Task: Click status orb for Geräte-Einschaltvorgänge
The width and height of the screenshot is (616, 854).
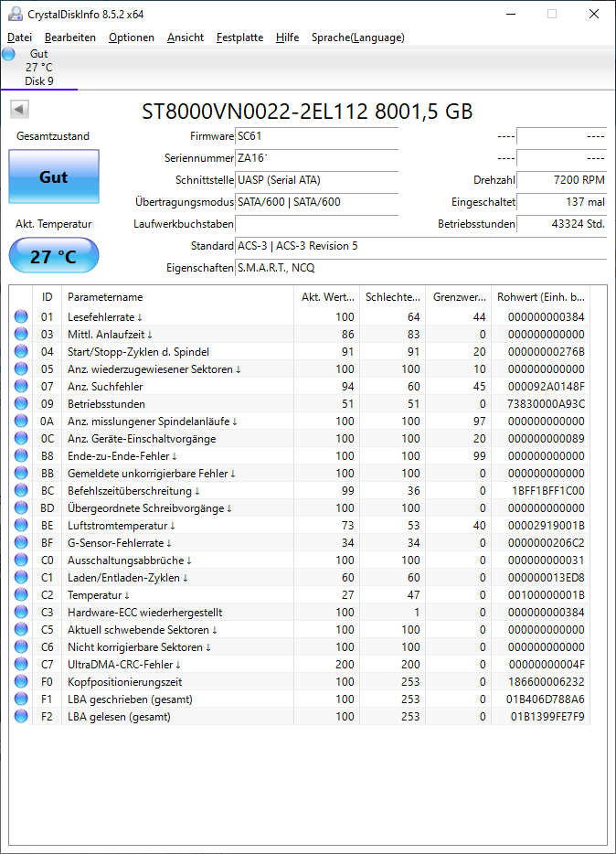Action: pos(21,439)
